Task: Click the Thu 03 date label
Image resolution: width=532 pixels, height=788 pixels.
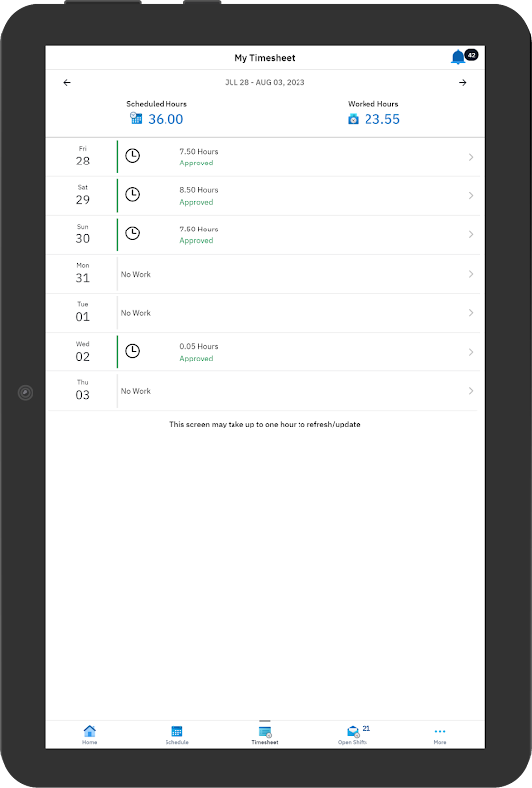Action: pos(83,390)
